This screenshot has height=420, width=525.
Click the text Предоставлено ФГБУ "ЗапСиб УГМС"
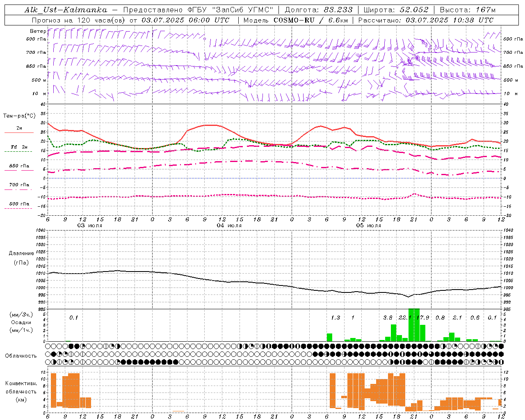click(199, 10)
